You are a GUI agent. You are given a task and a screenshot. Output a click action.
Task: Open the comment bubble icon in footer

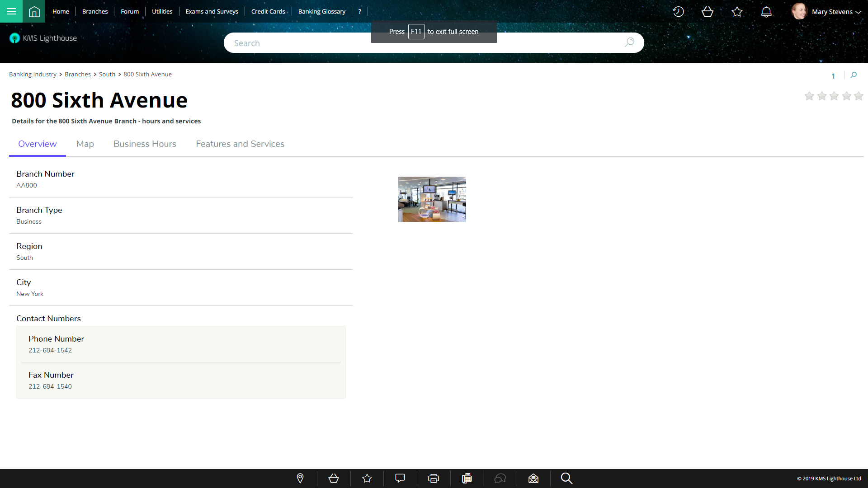coord(400,478)
